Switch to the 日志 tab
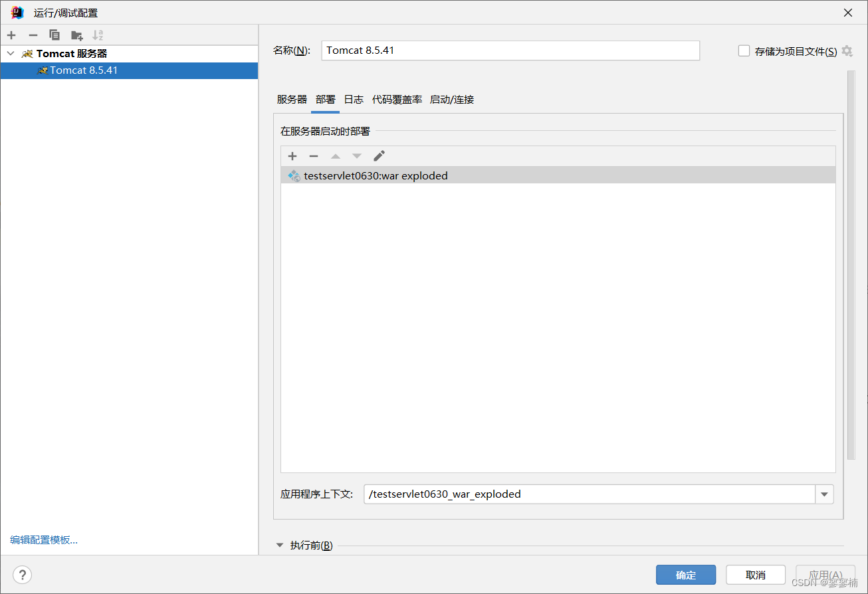 point(354,100)
